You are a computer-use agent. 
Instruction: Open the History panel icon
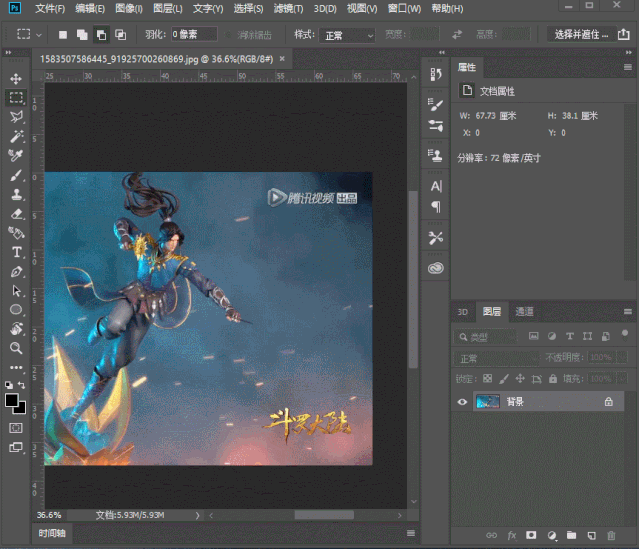(x=436, y=74)
